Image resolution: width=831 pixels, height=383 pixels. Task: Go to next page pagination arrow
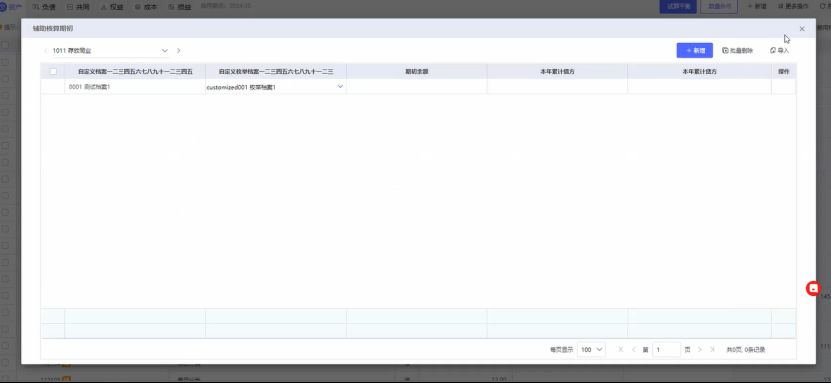(700, 350)
